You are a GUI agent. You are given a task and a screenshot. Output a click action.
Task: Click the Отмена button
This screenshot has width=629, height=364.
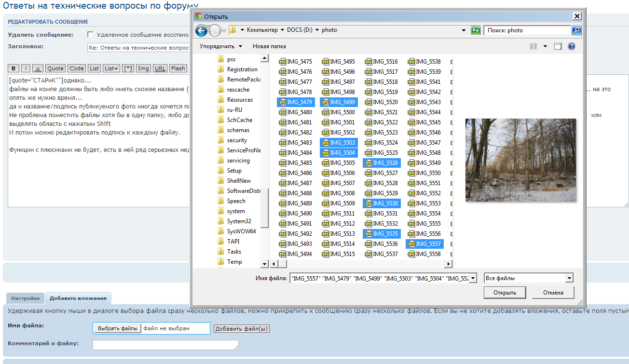point(553,293)
